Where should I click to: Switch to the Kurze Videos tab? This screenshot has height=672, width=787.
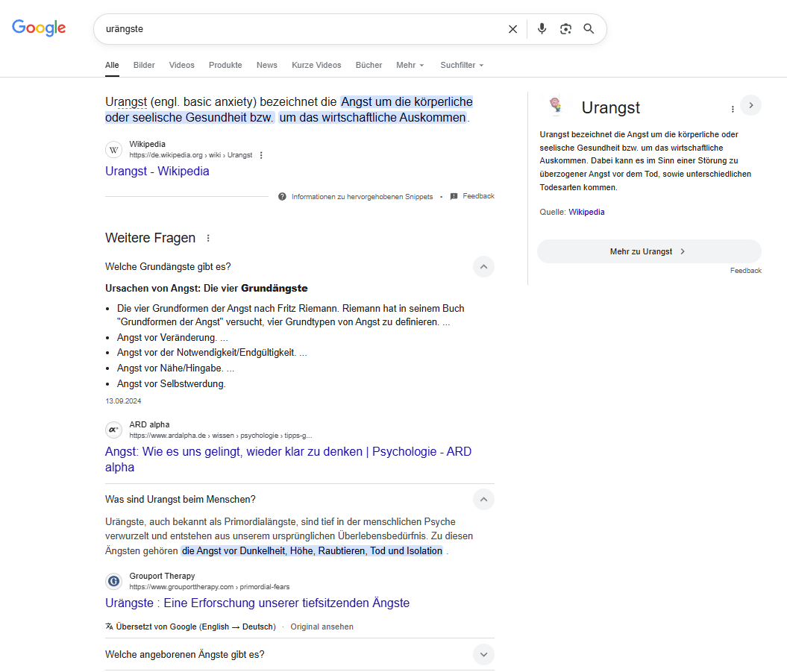tap(316, 65)
